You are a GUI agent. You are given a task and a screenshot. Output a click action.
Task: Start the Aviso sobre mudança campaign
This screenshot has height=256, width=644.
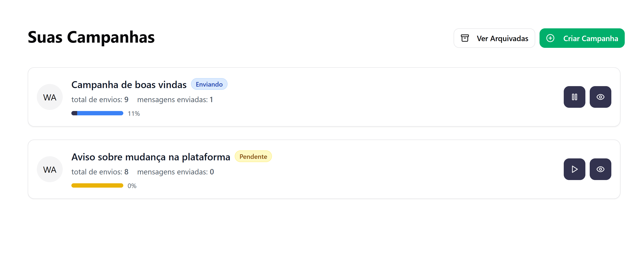click(574, 169)
